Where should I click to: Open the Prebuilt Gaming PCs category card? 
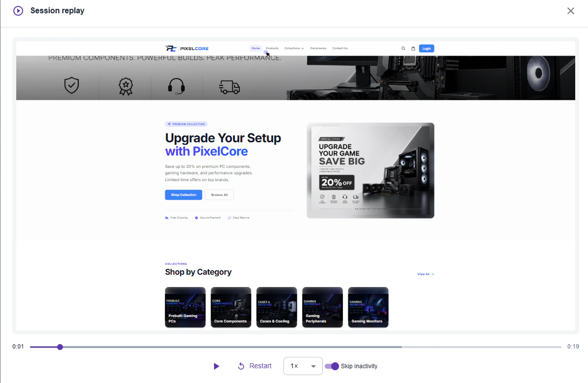[185, 307]
